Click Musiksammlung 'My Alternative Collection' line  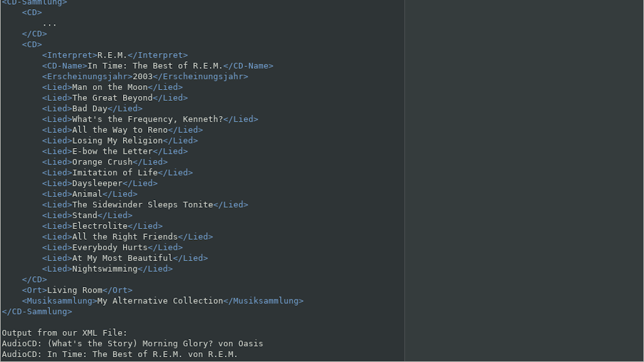pos(163,301)
